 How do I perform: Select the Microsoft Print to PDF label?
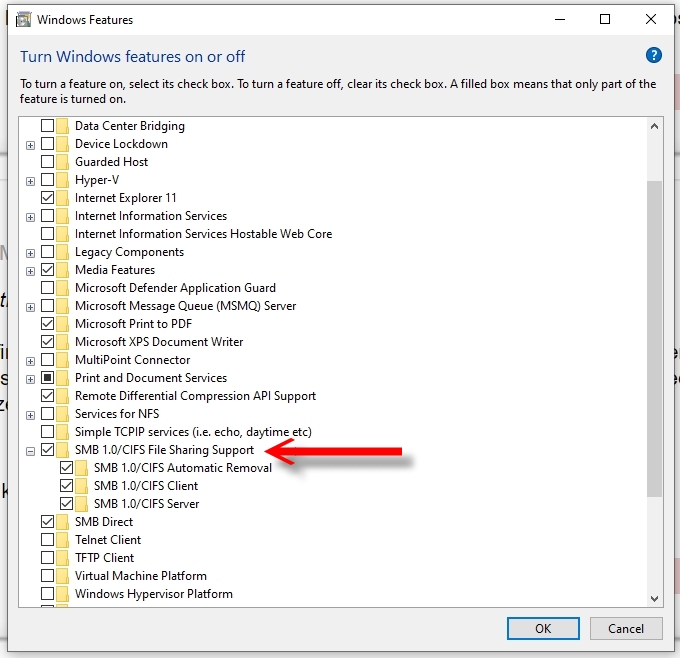tap(133, 324)
